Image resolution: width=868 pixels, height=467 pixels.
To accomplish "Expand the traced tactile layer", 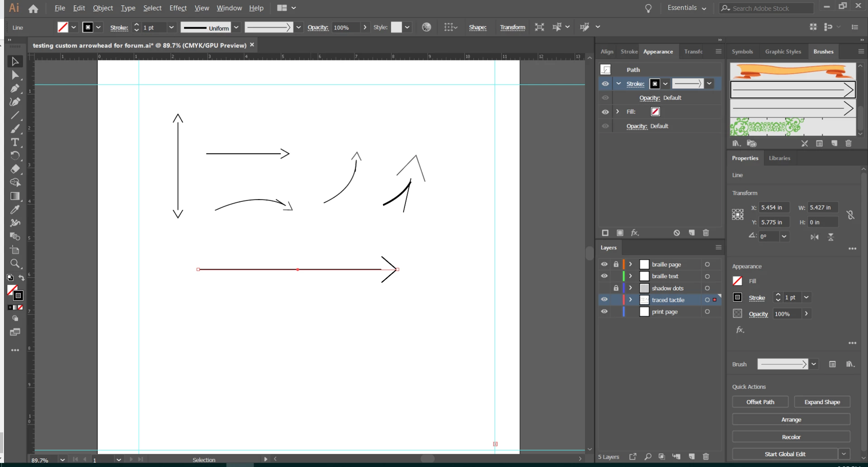I will pos(631,300).
